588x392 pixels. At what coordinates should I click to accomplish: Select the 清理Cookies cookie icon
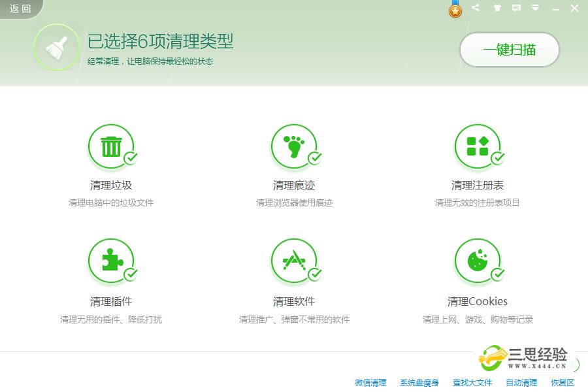tap(478, 261)
